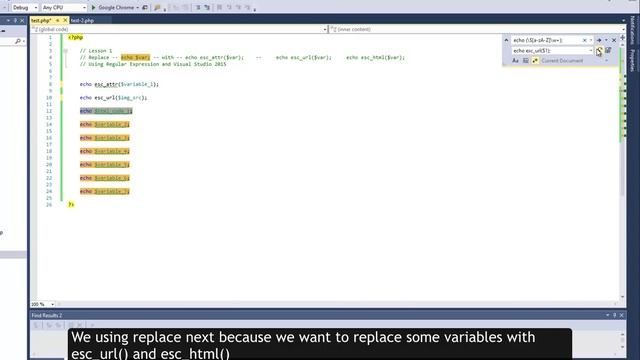Click the uncomment lines toolbar icon

tap(207, 7)
